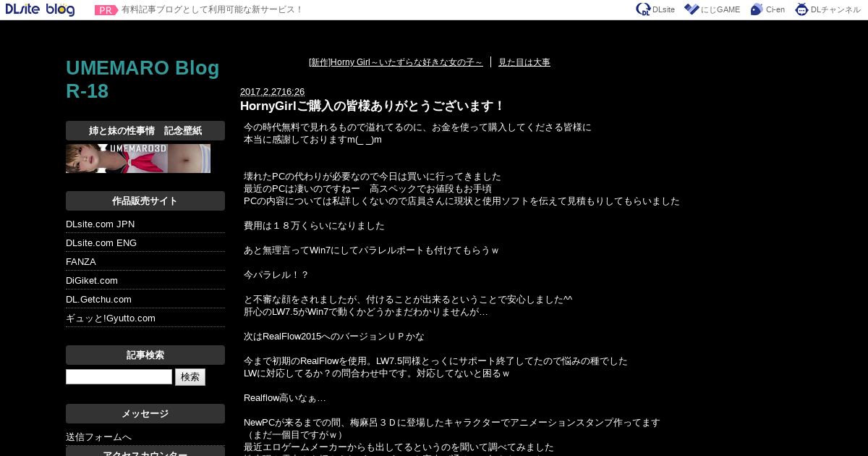
Task: Go to newer post [新作]Horny Girl link
Action: coord(396,62)
